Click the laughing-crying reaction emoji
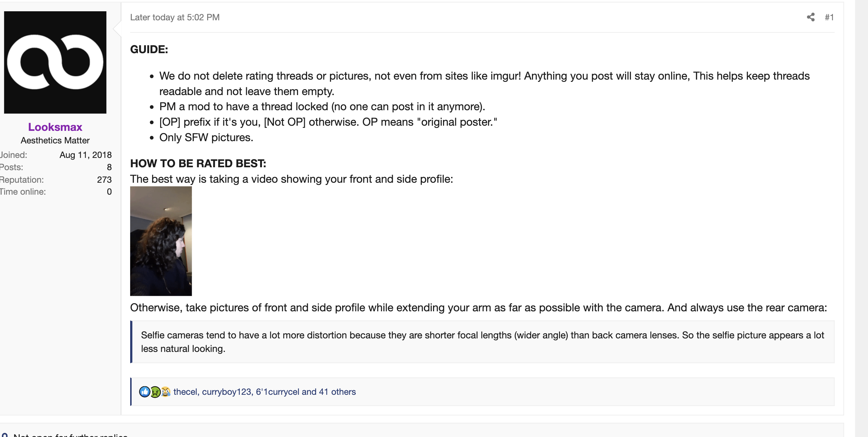Viewport: 868px width, 437px height. [165, 392]
